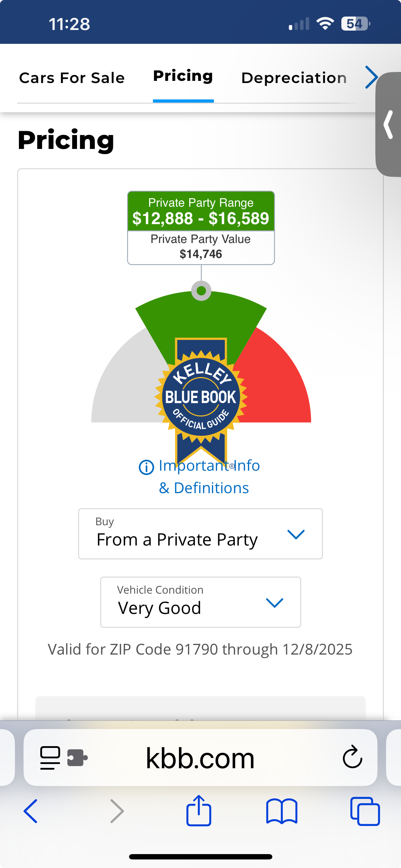Go back with Safari back arrow
The image size is (401, 868).
pyautogui.click(x=31, y=811)
